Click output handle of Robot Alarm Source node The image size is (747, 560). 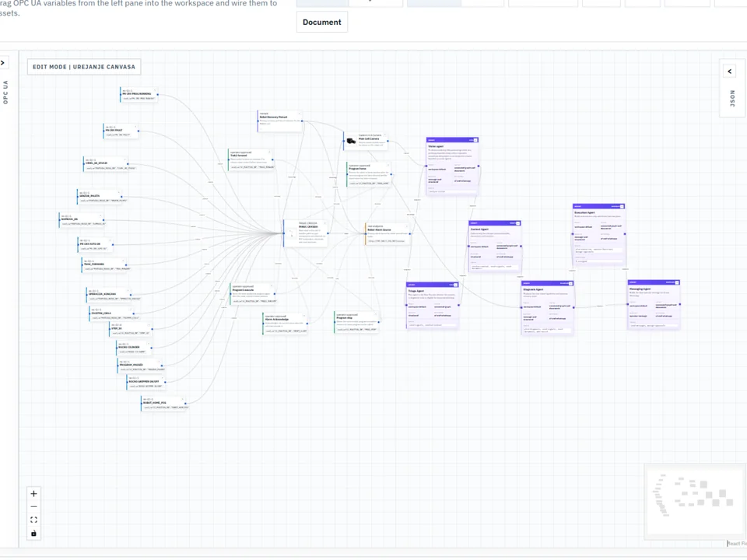410,233
